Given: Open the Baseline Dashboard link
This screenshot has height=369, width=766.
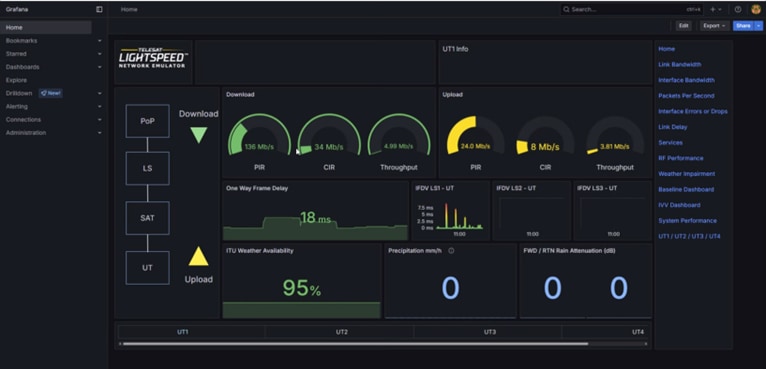Looking at the screenshot, I should tap(686, 190).
